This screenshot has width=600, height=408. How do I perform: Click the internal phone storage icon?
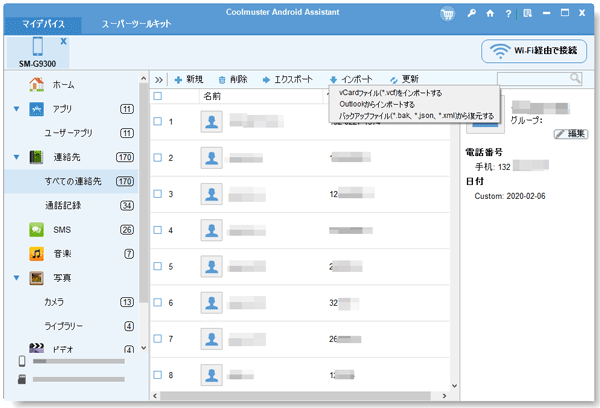point(22,361)
